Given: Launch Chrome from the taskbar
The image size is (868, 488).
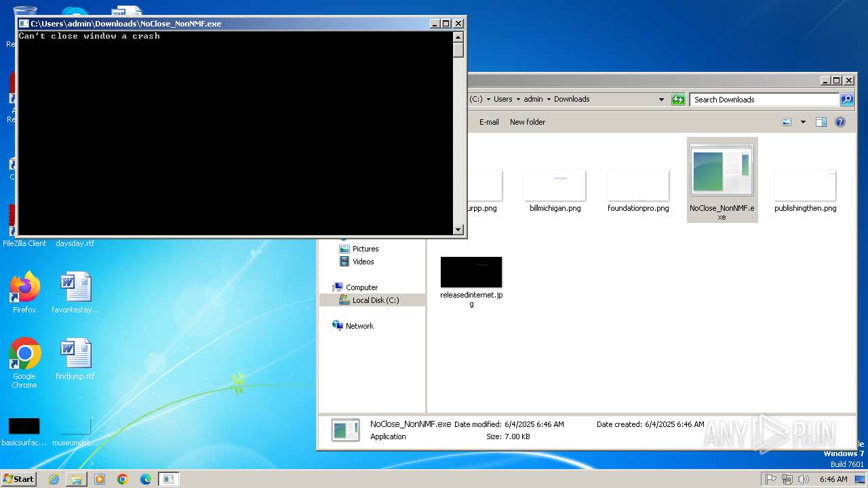Looking at the screenshot, I should pyautogui.click(x=123, y=479).
